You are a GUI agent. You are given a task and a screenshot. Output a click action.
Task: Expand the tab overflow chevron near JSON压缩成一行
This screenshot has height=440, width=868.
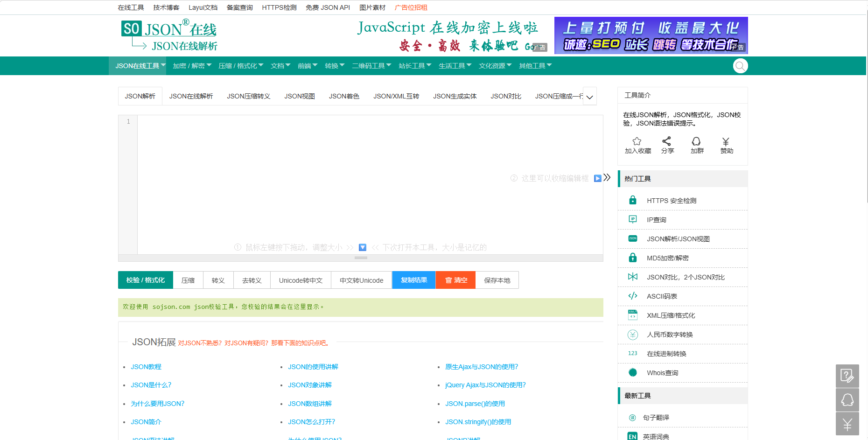tap(589, 96)
